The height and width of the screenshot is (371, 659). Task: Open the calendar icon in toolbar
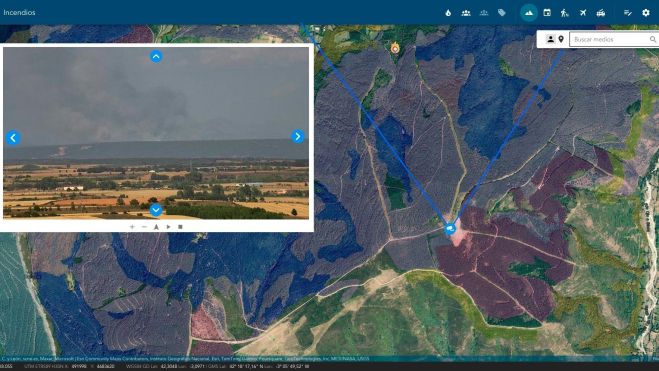coord(547,13)
